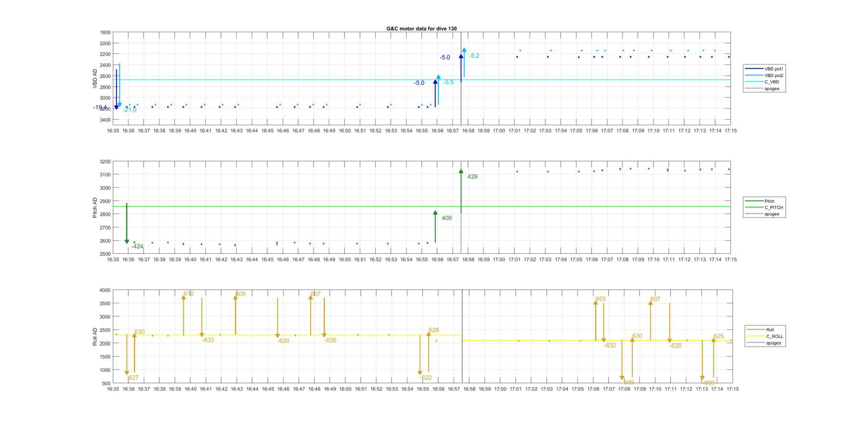
Task: Click the '-632' roll data label
Action: tap(610, 346)
